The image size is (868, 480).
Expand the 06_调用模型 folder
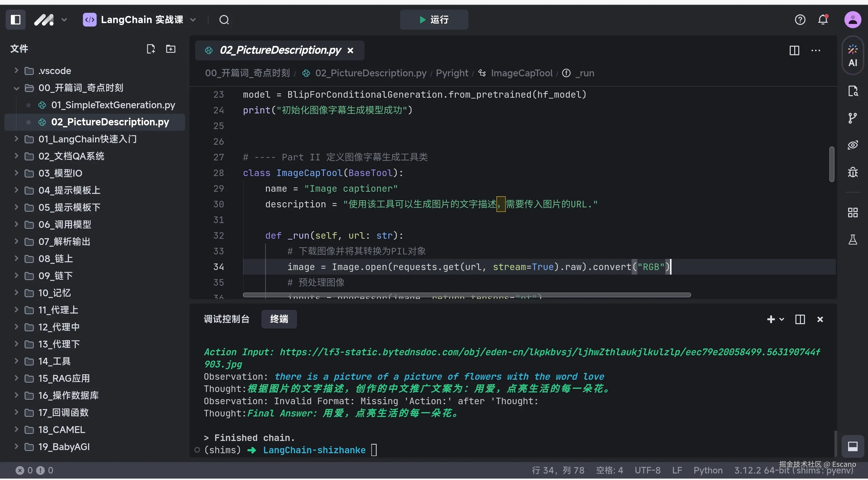[16, 224]
